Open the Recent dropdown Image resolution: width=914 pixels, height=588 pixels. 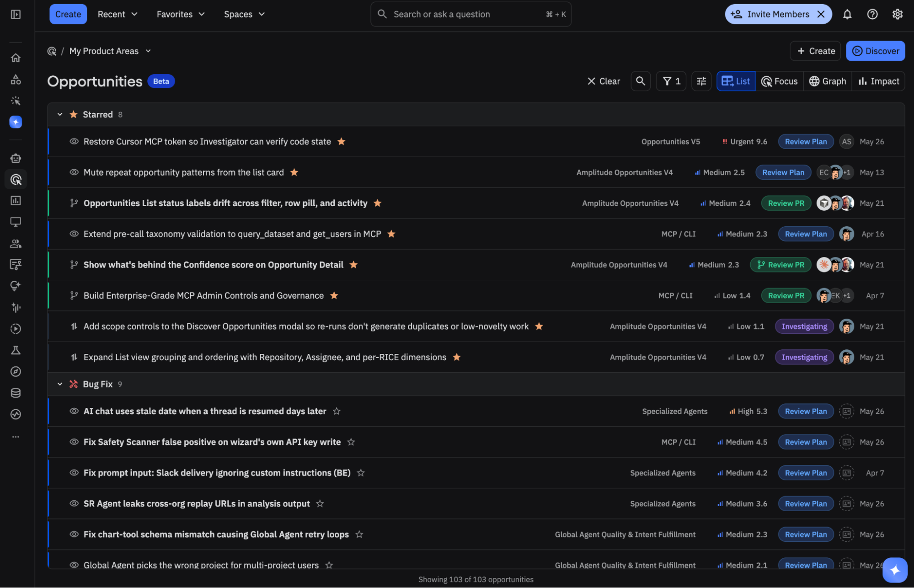[x=118, y=14]
